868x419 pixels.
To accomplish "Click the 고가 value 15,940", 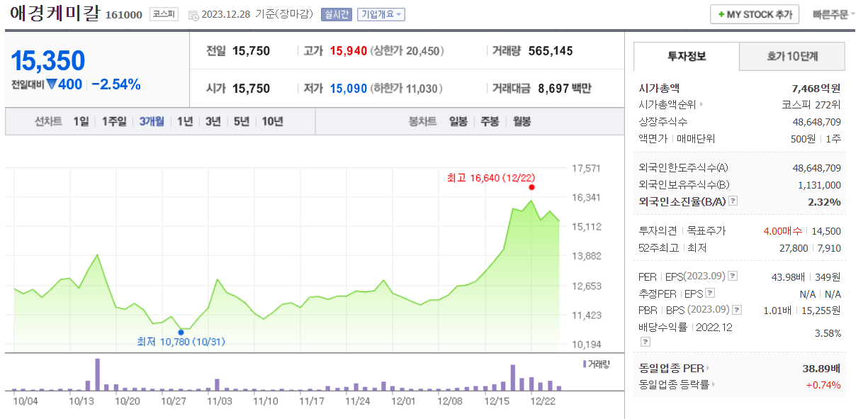I will pos(349,51).
